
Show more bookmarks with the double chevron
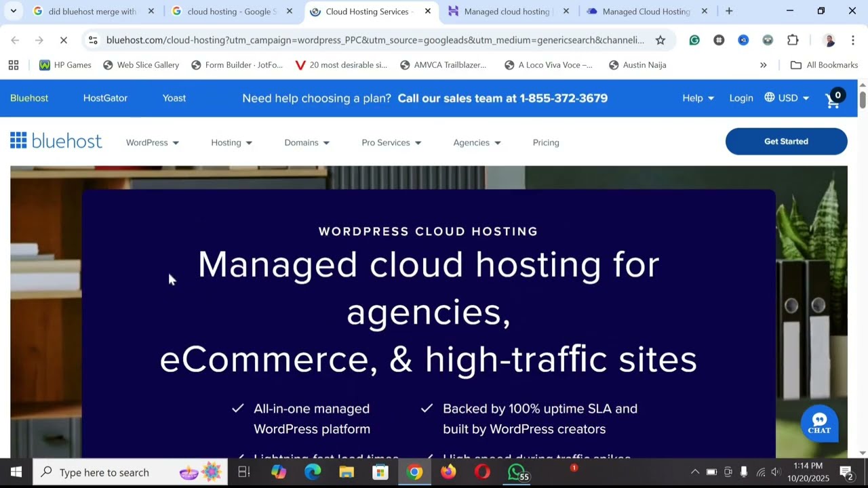(x=763, y=65)
